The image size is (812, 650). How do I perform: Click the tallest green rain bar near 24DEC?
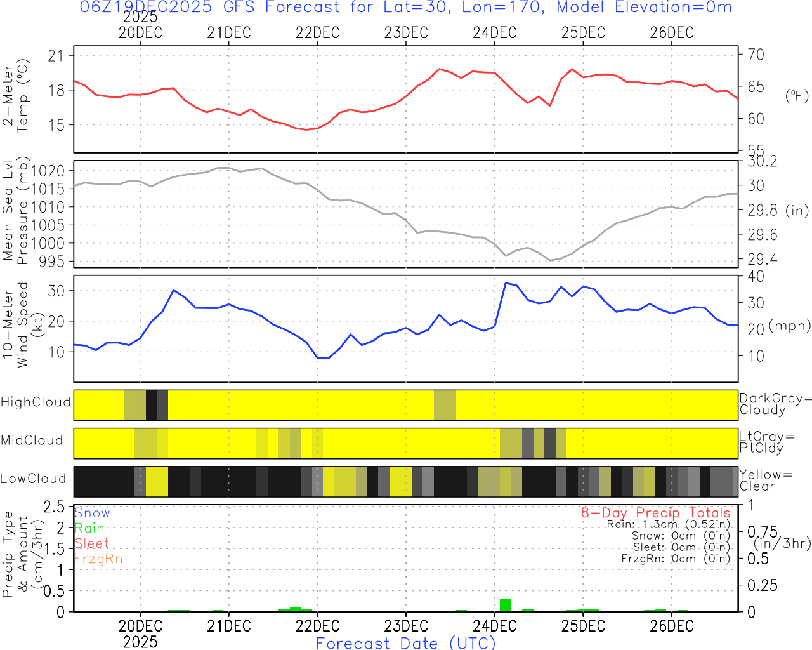[x=505, y=605]
